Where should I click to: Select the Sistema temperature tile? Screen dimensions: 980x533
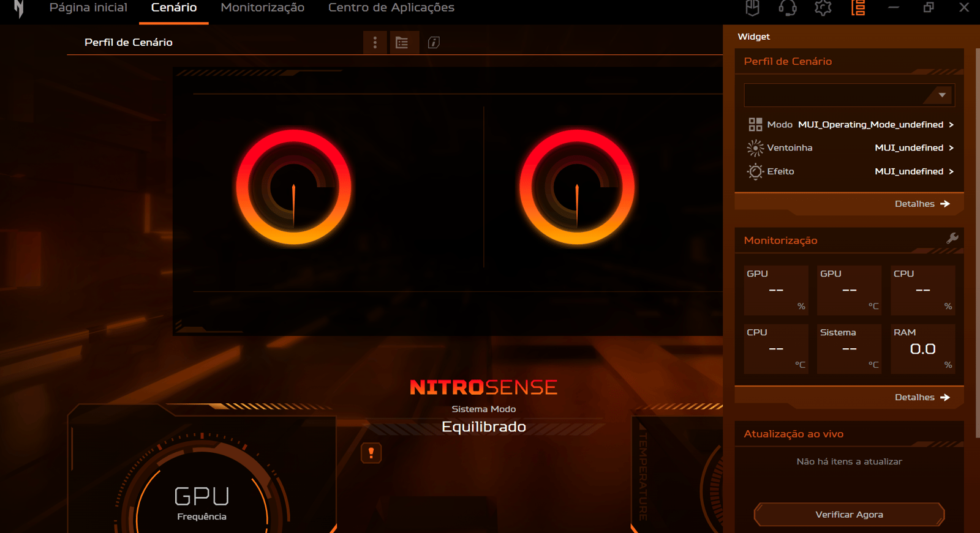click(849, 349)
